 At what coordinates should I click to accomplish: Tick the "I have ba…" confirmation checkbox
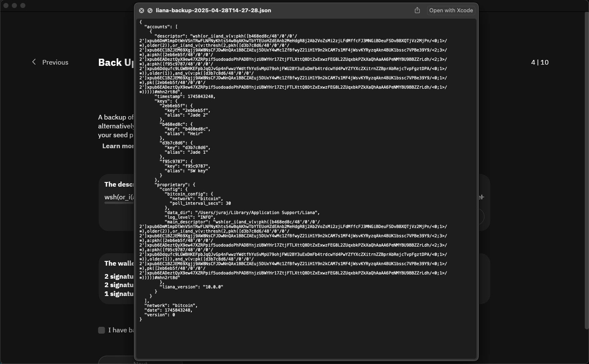[101, 330]
